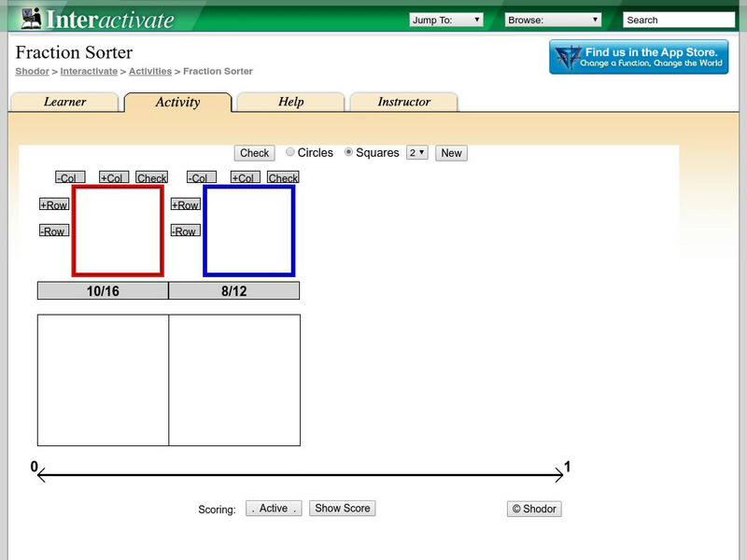Add a row to the blue square
The image size is (747, 560).
185,204
